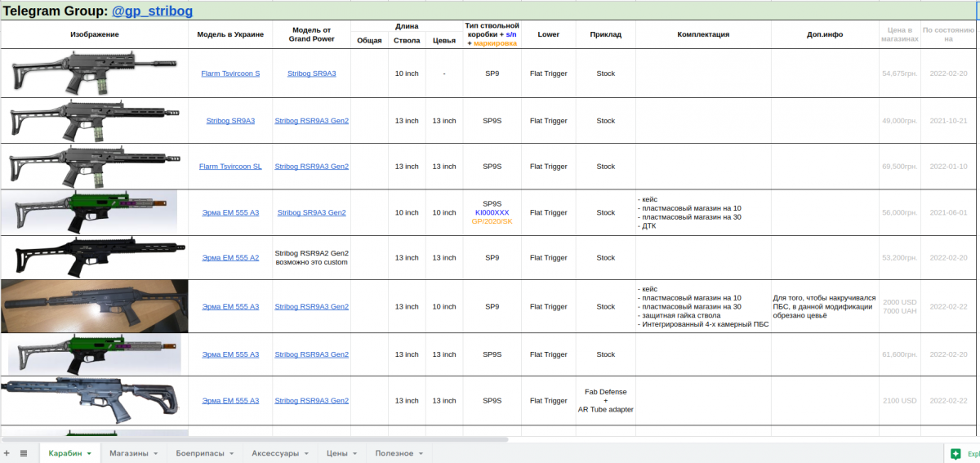Open dropdown arrow on Боеприпасы tab
Image resolution: width=980 pixels, height=463 pixels.
coord(232,453)
